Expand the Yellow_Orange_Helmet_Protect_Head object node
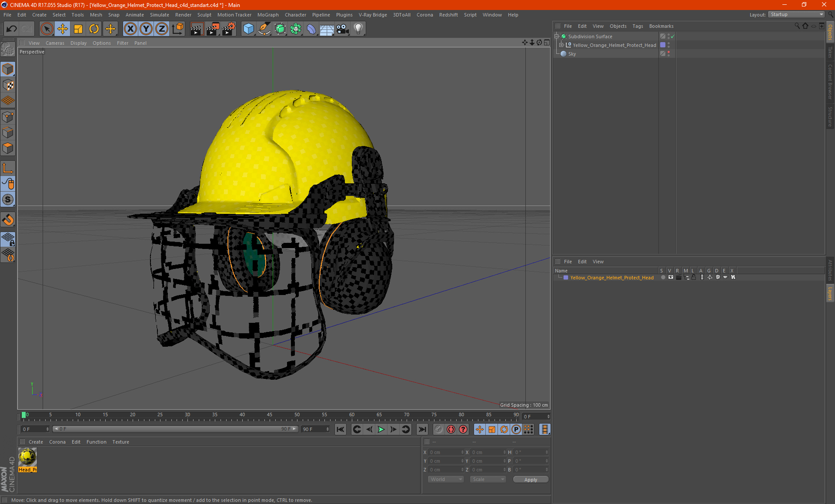Image resolution: width=835 pixels, height=504 pixels. pyautogui.click(x=561, y=45)
